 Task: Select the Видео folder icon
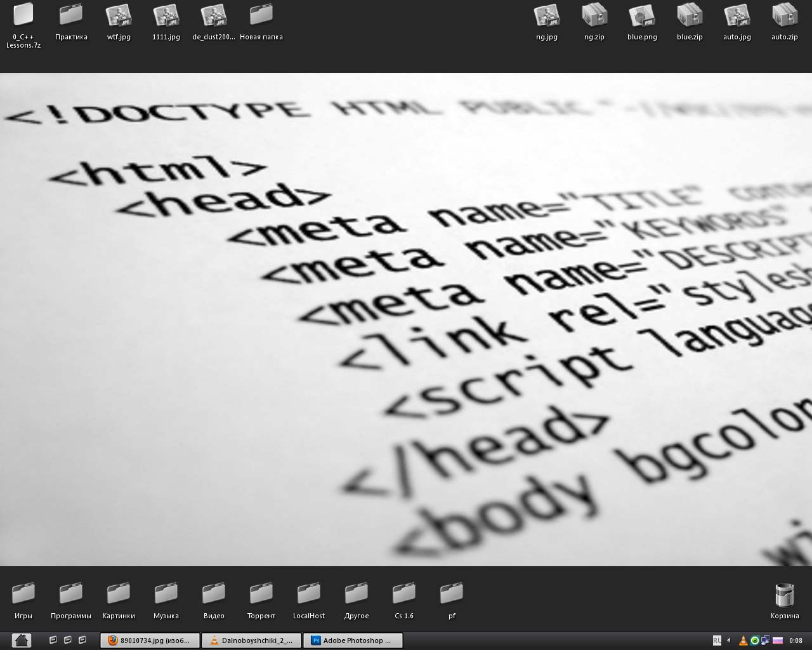point(214,594)
